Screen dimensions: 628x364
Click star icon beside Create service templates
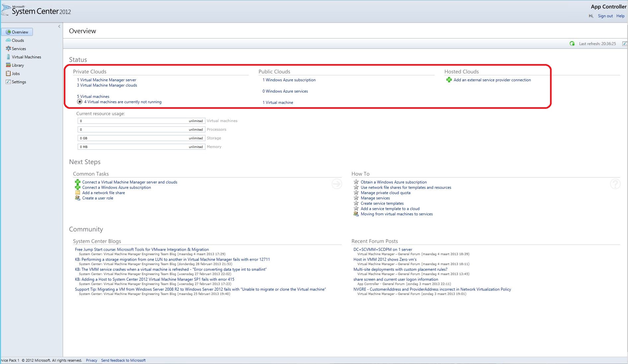356,203
